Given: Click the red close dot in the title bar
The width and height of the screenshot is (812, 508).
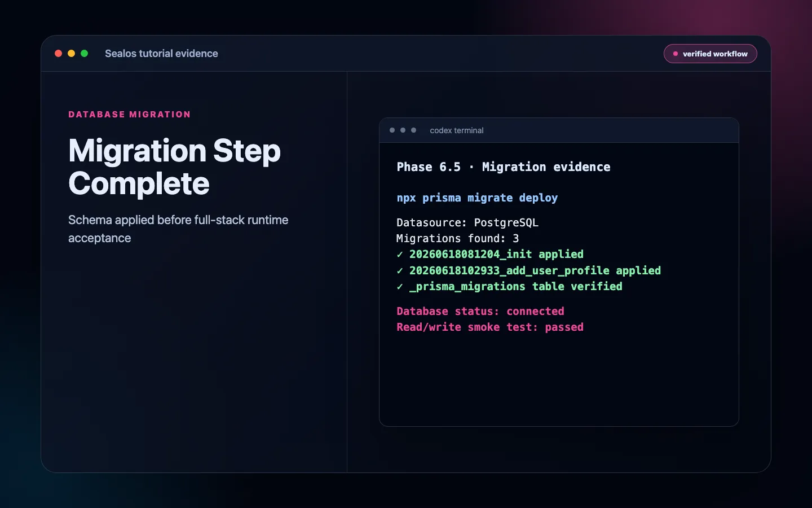Looking at the screenshot, I should pyautogui.click(x=58, y=54).
